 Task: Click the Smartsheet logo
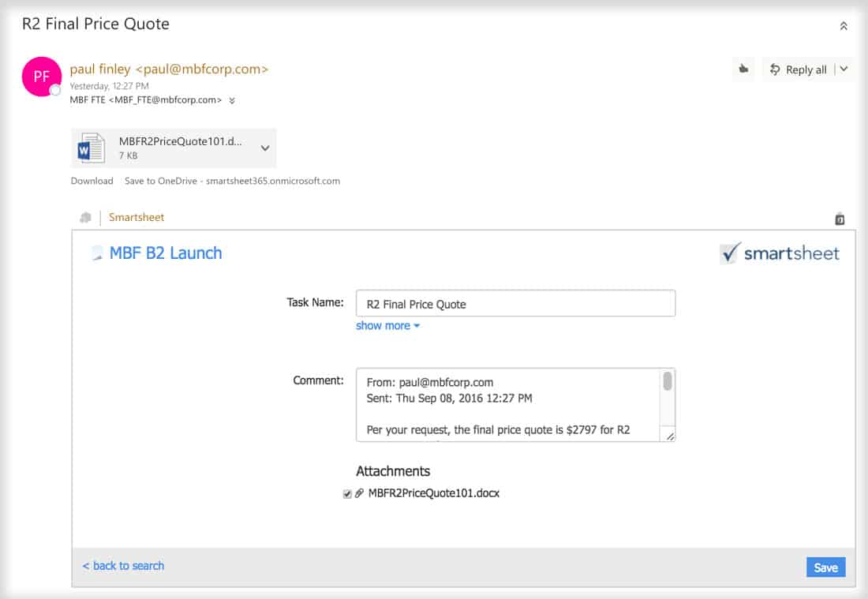pos(780,253)
